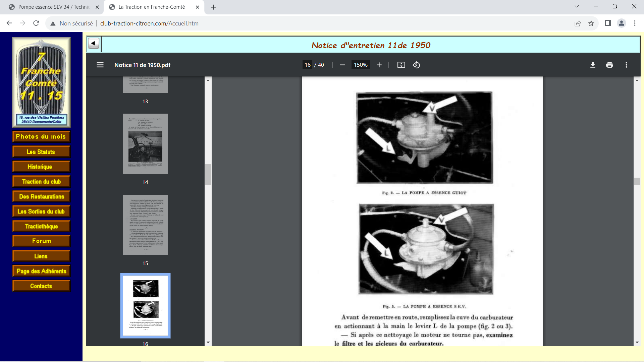Expand the tab search chevron

coord(577,6)
